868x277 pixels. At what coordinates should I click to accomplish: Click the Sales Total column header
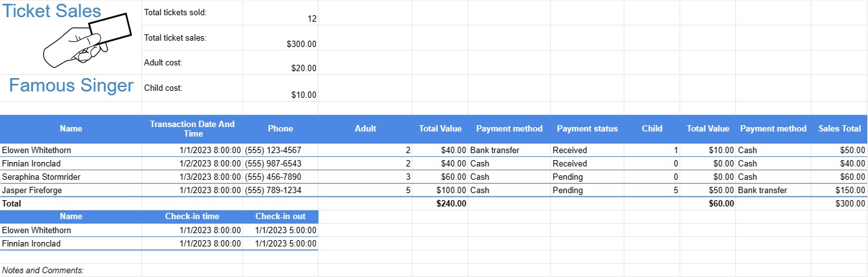(x=839, y=128)
